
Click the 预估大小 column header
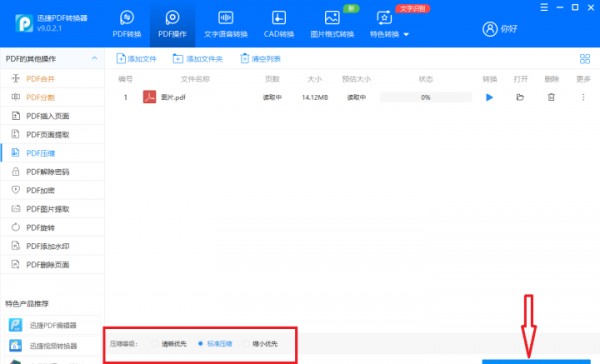356,79
